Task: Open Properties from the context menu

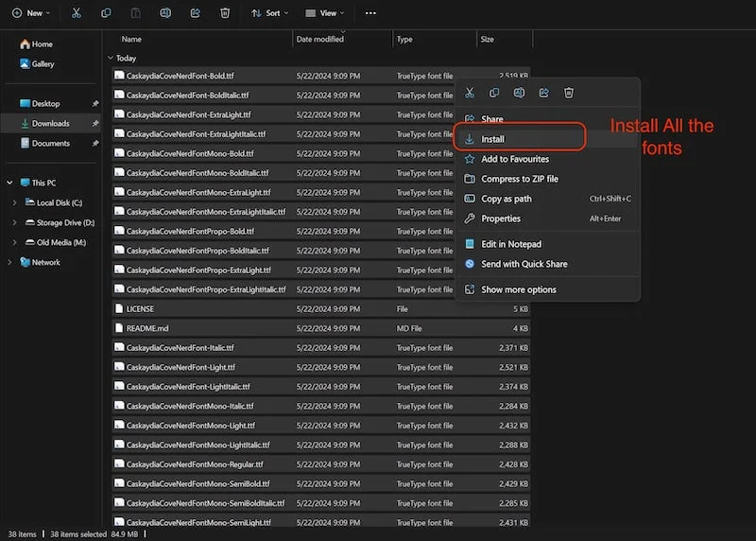Action: [x=548, y=218]
